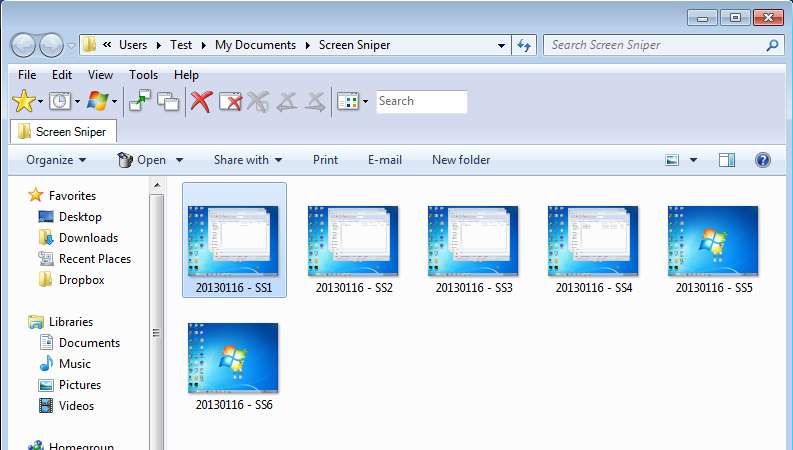
Task: Click the Help question mark icon
Action: tap(763, 160)
